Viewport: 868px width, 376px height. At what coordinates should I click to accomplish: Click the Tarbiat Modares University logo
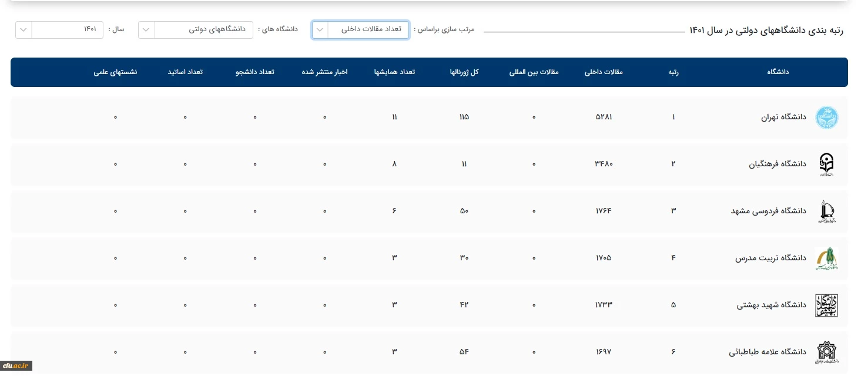(826, 258)
